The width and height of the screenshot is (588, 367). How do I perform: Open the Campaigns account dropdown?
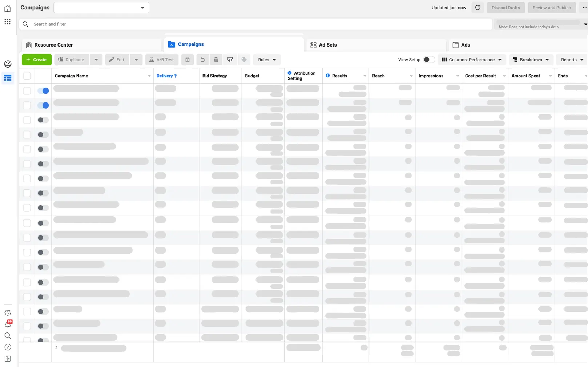(x=101, y=8)
